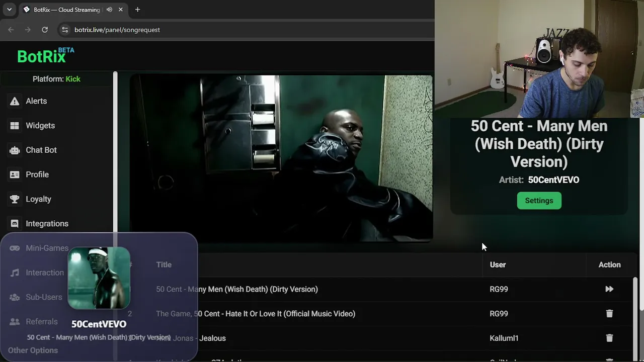Click the BotRix BETA logo
Image resolution: width=644 pixels, height=362 pixels.
click(x=45, y=56)
